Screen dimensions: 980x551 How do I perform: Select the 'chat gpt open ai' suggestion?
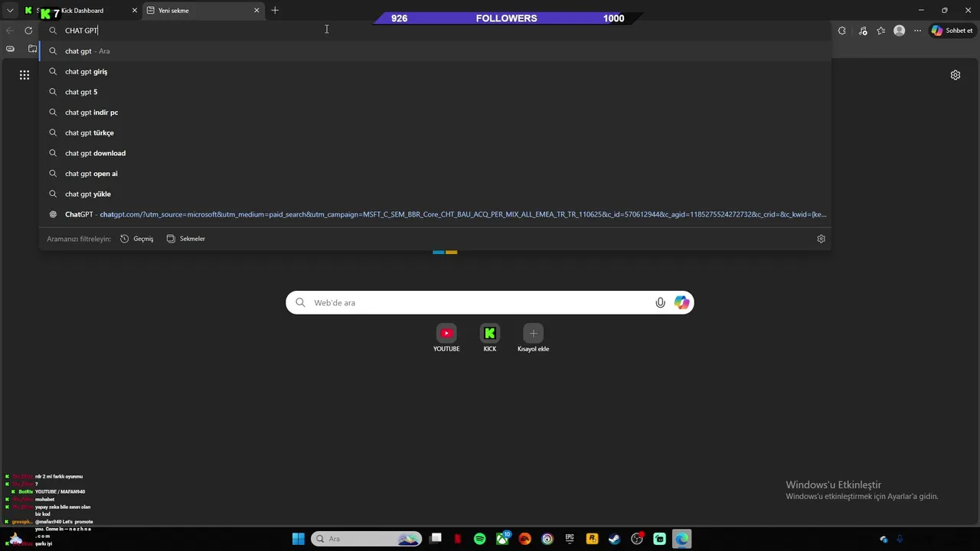coord(435,174)
